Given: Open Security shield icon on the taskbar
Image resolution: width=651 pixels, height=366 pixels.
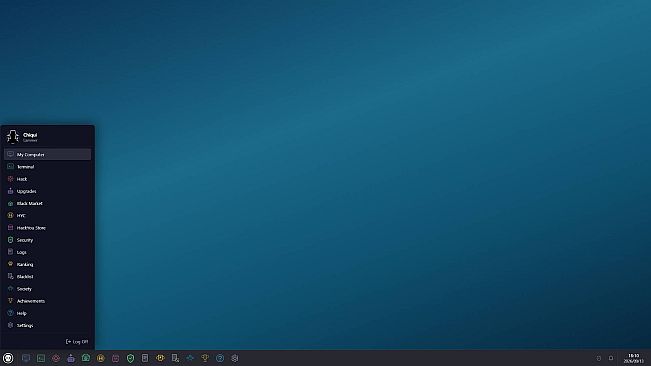Looking at the screenshot, I should (130, 358).
